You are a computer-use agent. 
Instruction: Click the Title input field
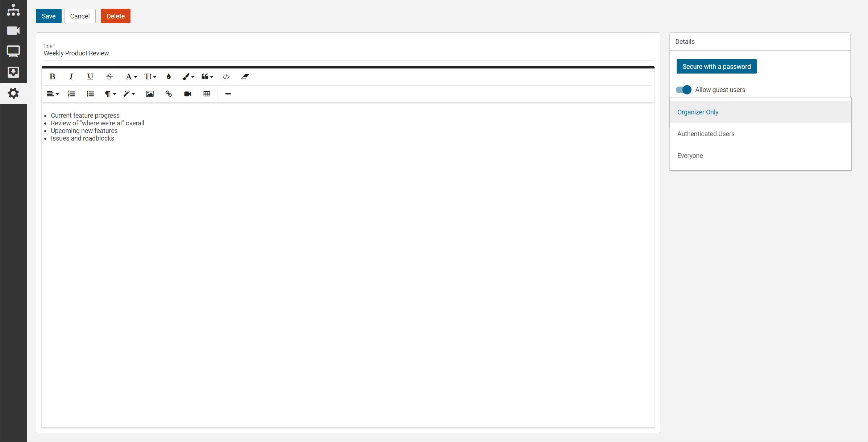click(348, 53)
